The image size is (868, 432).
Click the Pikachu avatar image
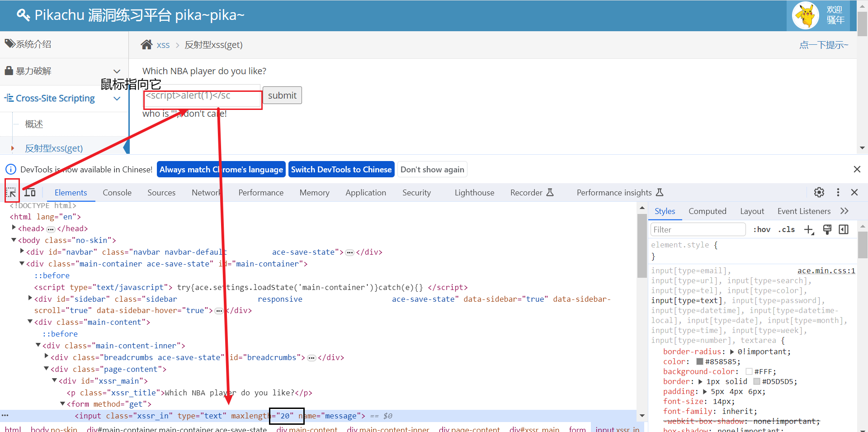click(x=806, y=15)
